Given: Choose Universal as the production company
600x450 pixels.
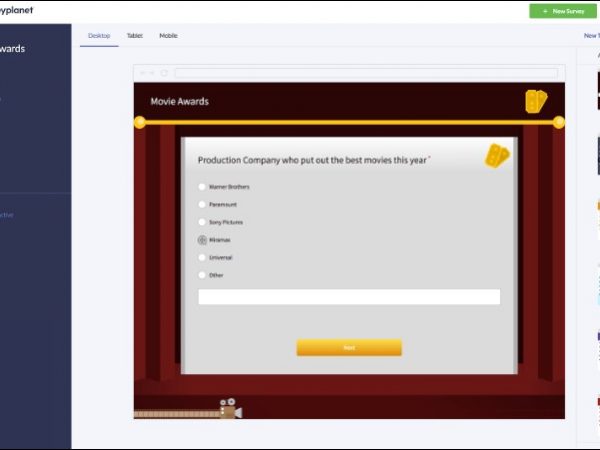Looking at the screenshot, I should click(x=202, y=257).
